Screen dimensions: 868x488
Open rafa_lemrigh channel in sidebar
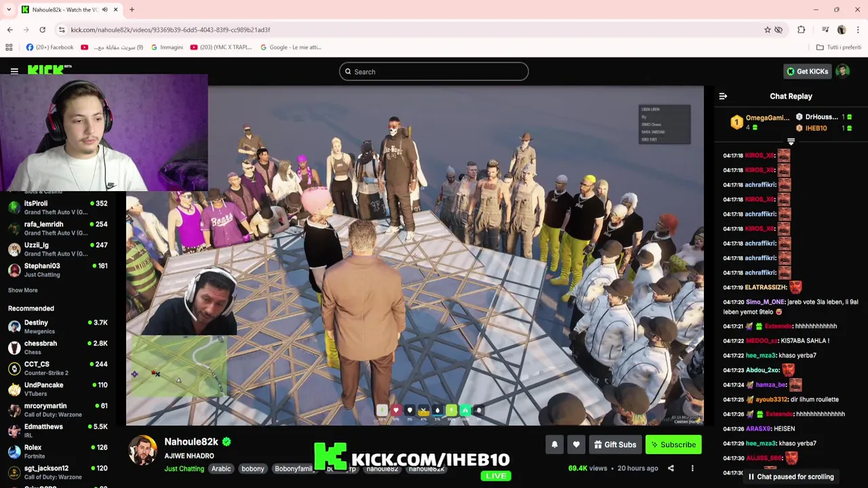pyautogui.click(x=58, y=228)
